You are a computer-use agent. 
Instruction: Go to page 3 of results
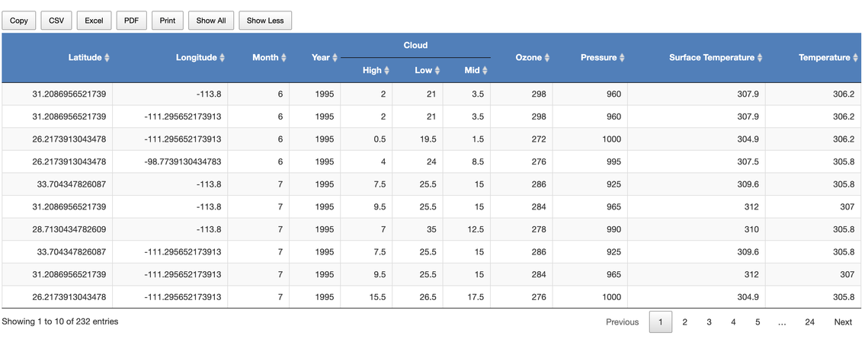coord(709,322)
